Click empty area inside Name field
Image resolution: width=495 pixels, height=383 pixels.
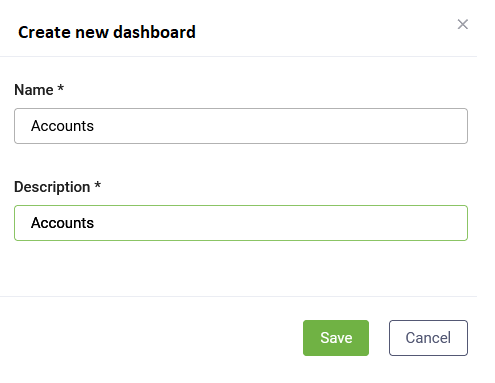[x=280, y=126]
